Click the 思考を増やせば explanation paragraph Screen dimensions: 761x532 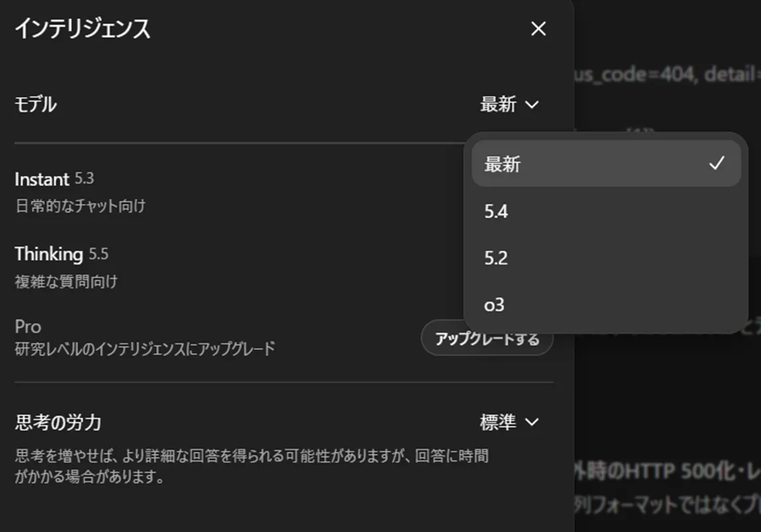(x=251, y=466)
